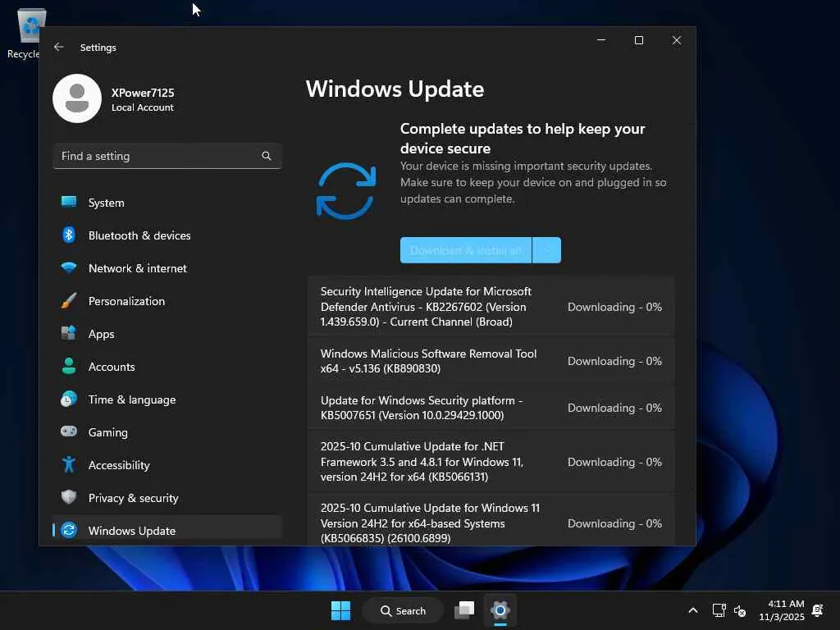Select Accounts in the sidebar
This screenshot has height=630, width=840.
tap(167, 367)
